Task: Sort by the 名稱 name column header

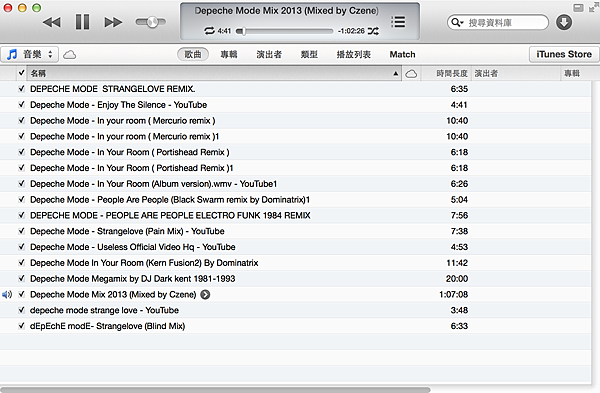Action: coord(214,73)
